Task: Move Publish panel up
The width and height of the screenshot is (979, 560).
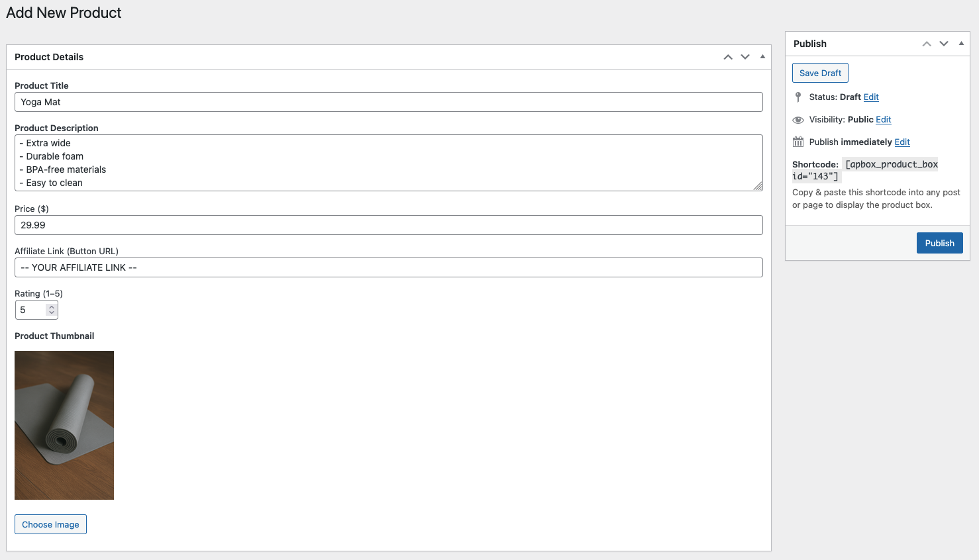Action: click(x=927, y=44)
